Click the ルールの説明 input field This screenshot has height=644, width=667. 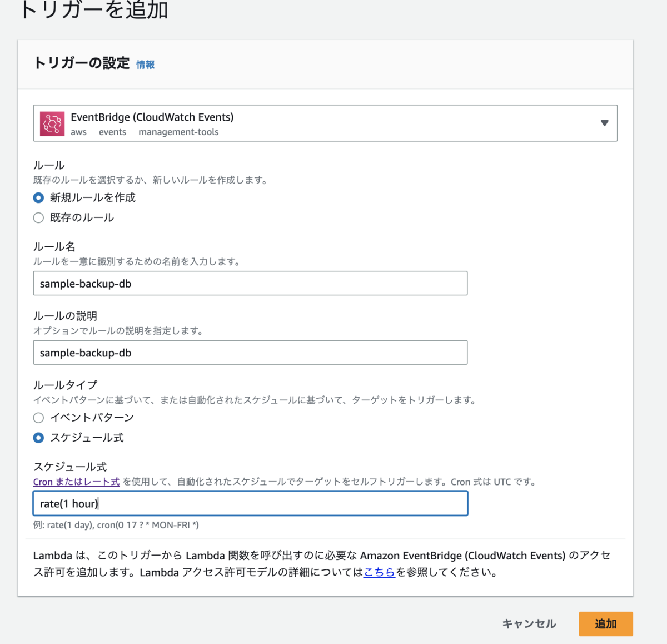(250, 353)
